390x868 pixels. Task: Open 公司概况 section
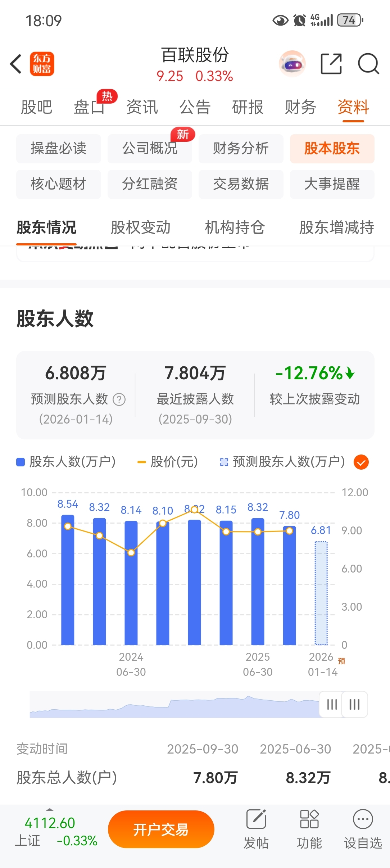click(150, 149)
